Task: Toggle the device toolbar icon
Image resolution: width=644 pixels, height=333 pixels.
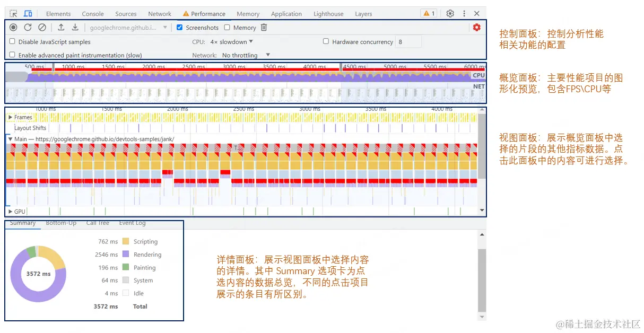Action: (28, 14)
